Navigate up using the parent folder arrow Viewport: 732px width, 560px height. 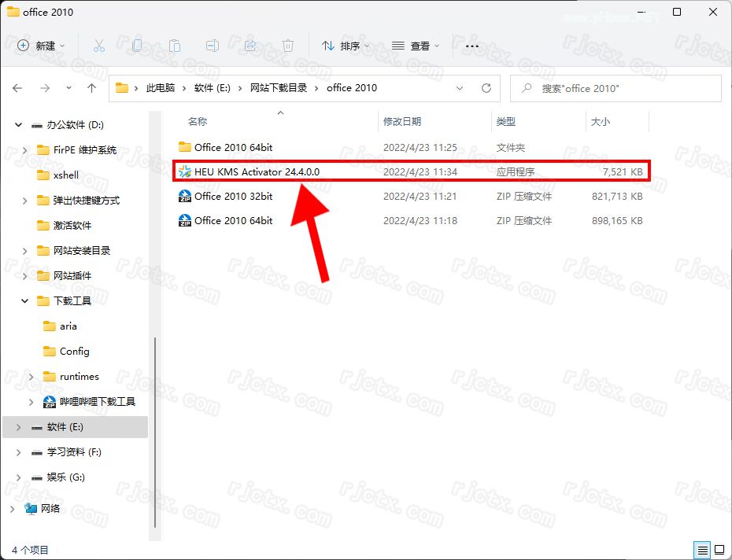tap(91, 88)
